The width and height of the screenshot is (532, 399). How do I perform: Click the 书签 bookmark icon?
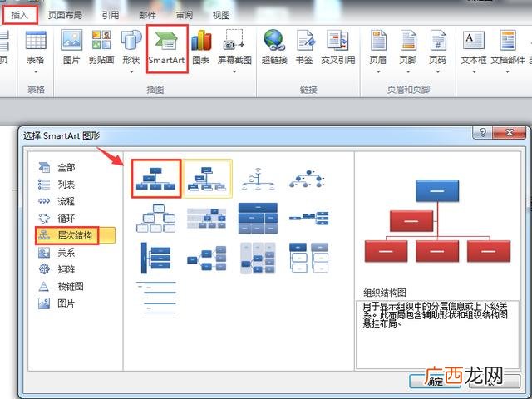coord(304,41)
